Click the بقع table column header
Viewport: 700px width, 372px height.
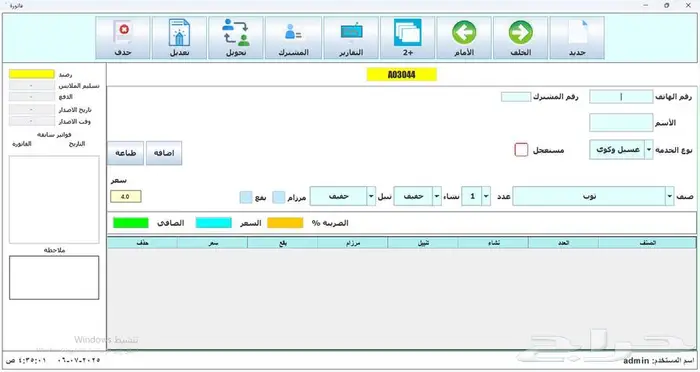pyautogui.click(x=283, y=243)
